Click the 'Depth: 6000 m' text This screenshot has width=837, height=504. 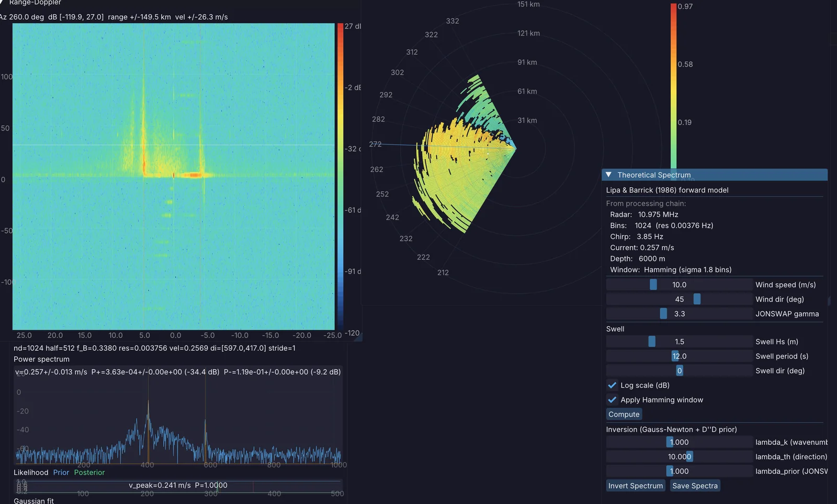(x=637, y=259)
